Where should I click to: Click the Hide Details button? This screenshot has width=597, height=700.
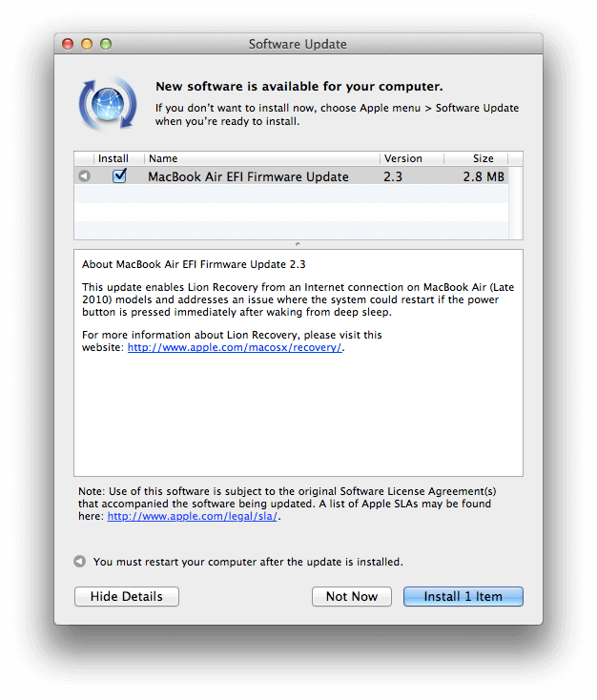pos(127,596)
